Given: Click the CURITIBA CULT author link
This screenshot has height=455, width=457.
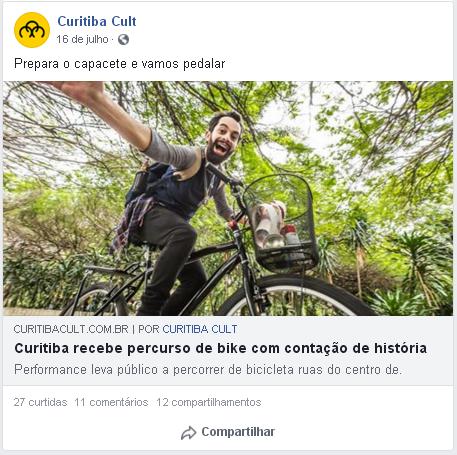Looking at the screenshot, I should tap(200, 329).
